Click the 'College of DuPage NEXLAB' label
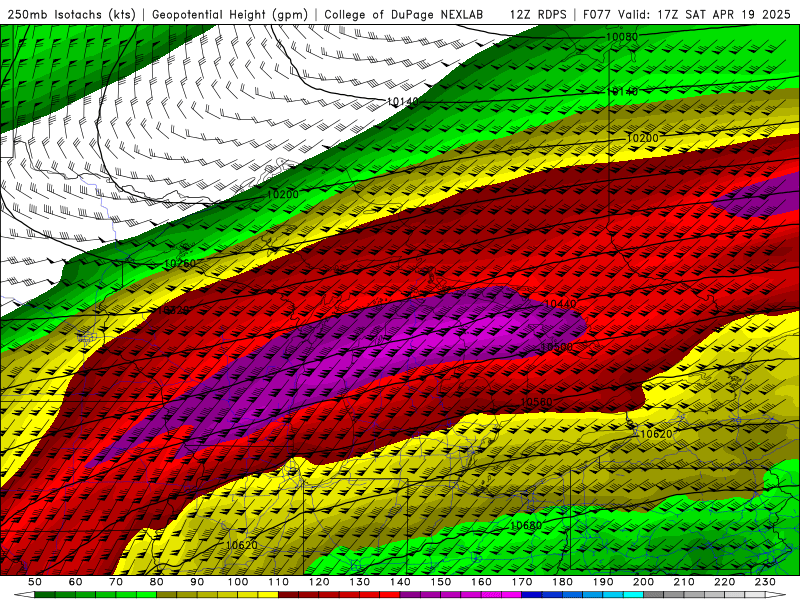The width and height of the screenshot is (800, 600). tap(403, 15)
